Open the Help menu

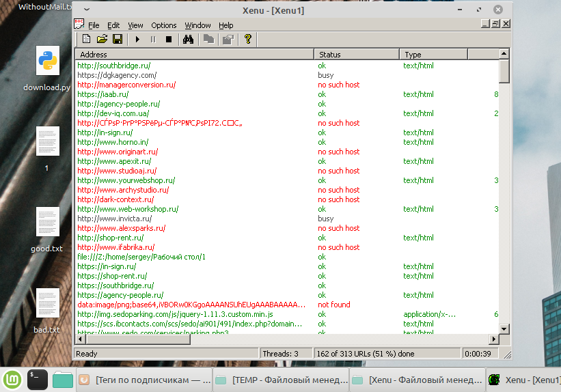tap(225, 25)
